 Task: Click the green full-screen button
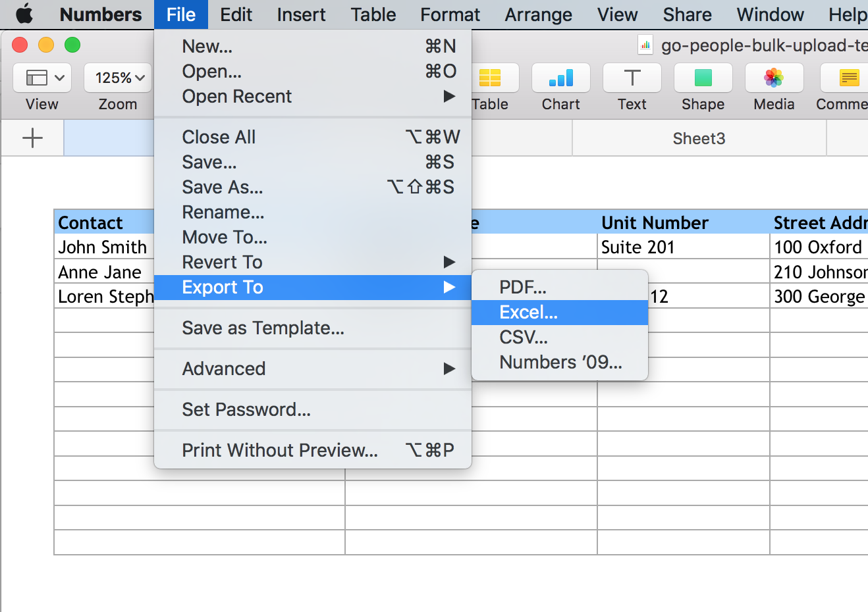point(72,45)
